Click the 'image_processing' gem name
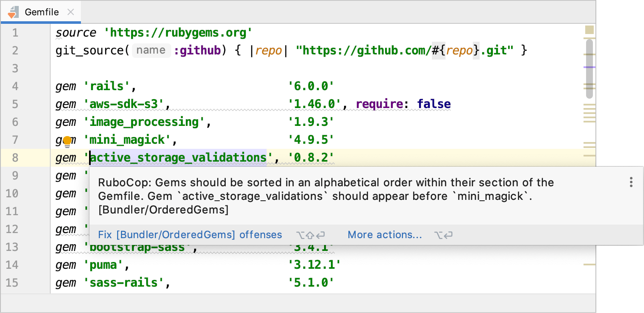This screenshot has width=644, height=313. click(x=145, y=122)
